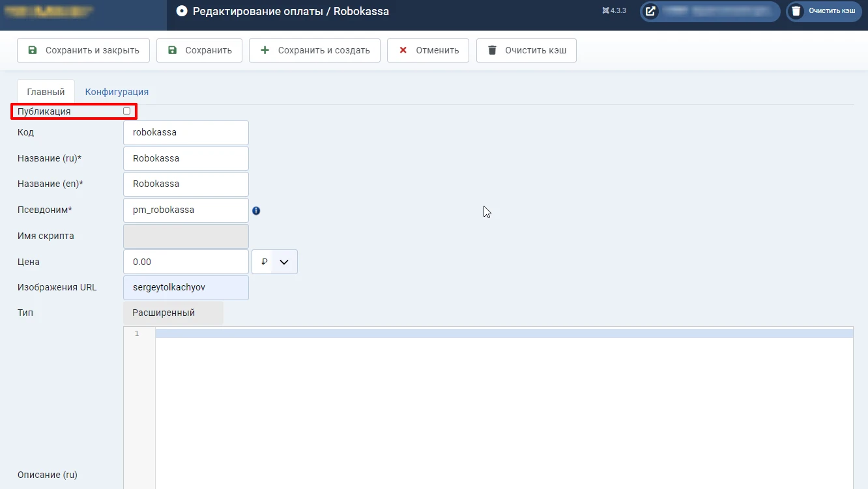The image size is (868, 489).
Task: Click the 'Сохранить' button
Action: click(199, 50)
